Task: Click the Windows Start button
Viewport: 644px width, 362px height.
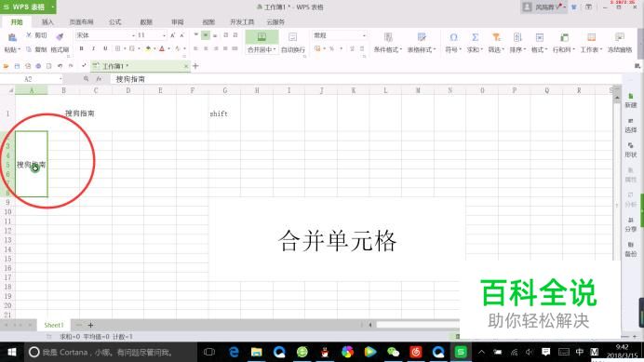Action: [x=12, y=352]
